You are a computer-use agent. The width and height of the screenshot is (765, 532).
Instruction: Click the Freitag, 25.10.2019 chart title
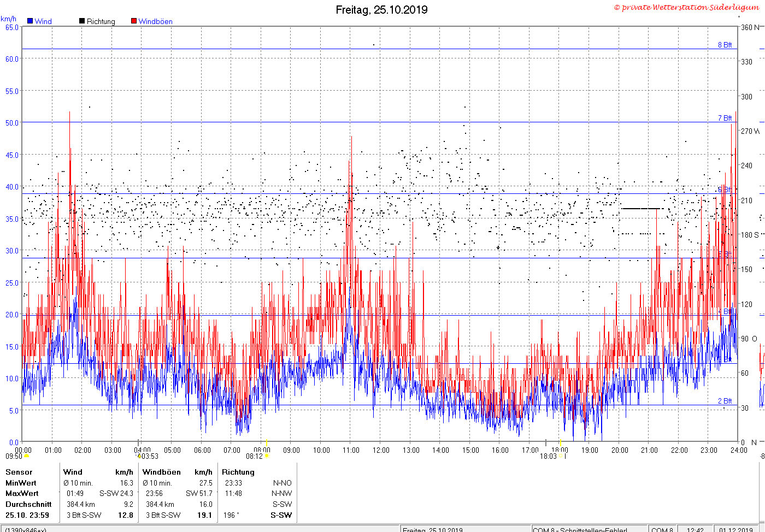381,9
